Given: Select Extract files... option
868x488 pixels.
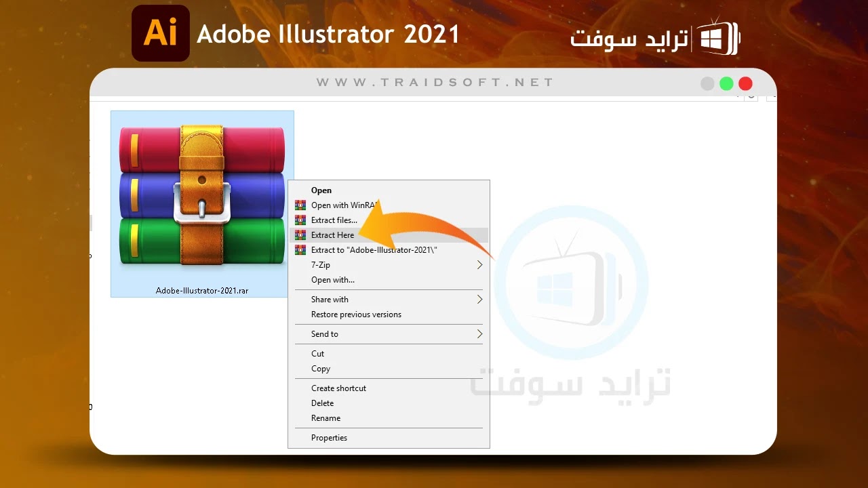Looking at the screenshot, I should tap(389, 220).
